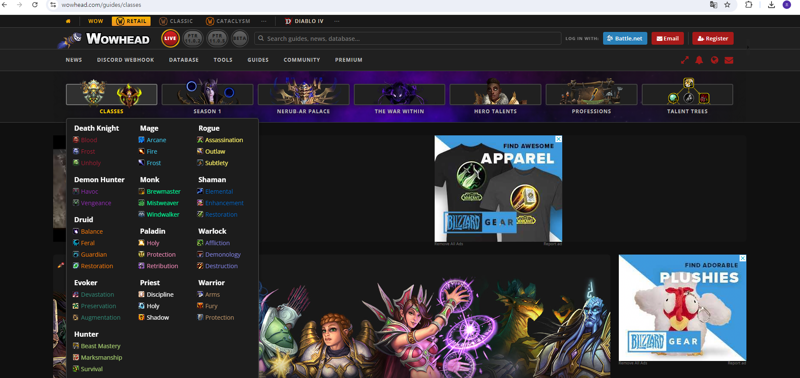Click the Arcane Mage spec icon
800x378 pixels.
(141, 140)
